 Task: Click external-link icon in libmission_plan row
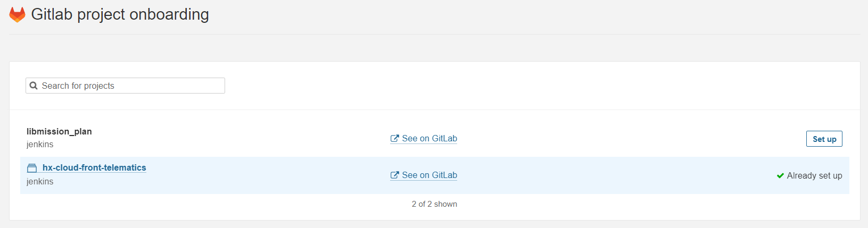tap(394, 138)
